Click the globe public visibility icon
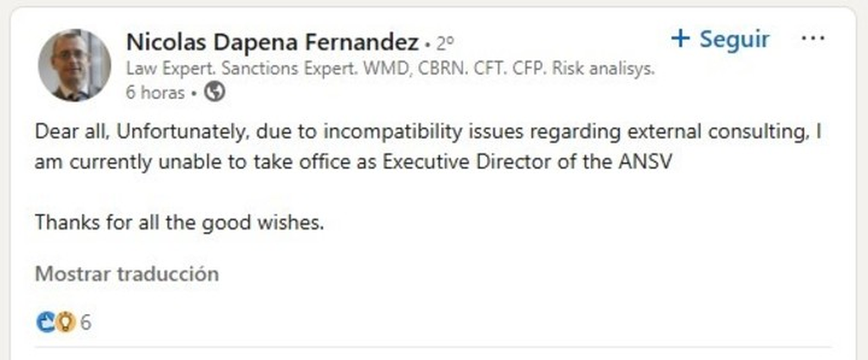 217,92
